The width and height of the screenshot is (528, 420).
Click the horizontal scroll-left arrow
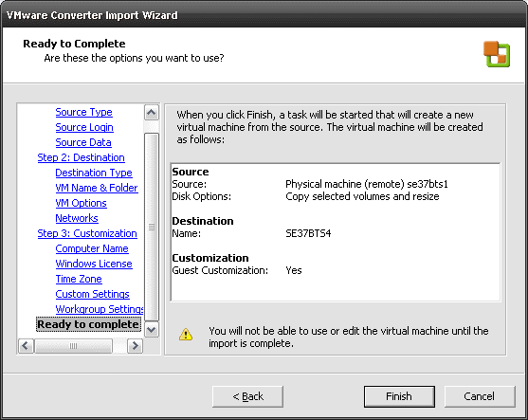pos(26,346)
